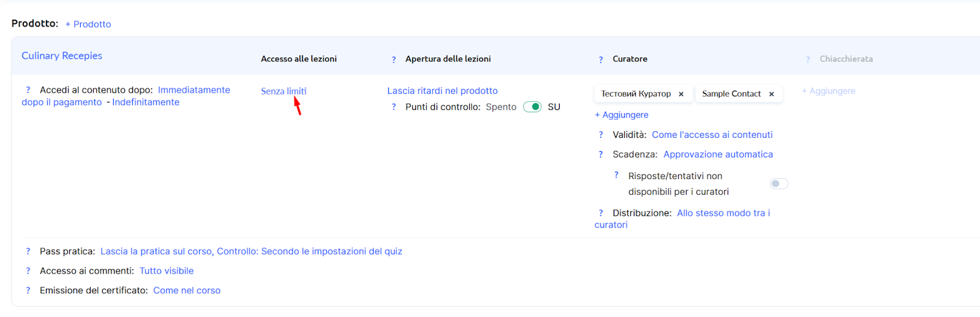The height and width of the screenshot is (317, 980).
Task: Change Validità value Come l'accesso ai contenuti
Action: point(712,135)
